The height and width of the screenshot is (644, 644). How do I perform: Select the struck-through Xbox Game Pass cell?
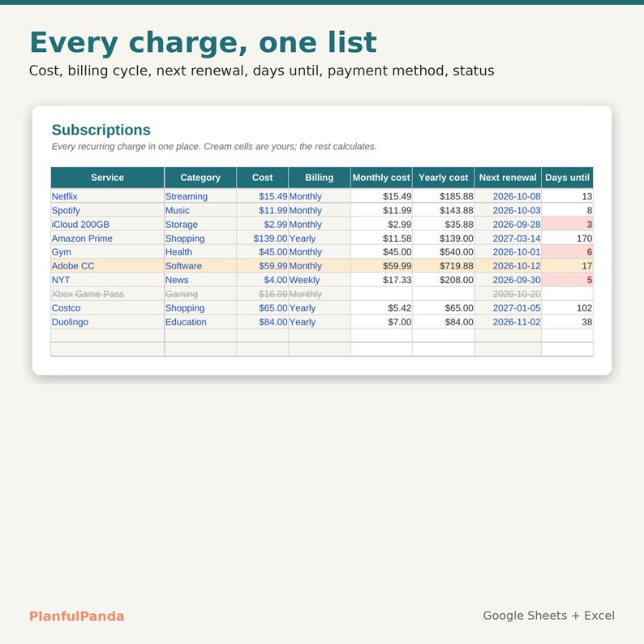pos(108,294)
